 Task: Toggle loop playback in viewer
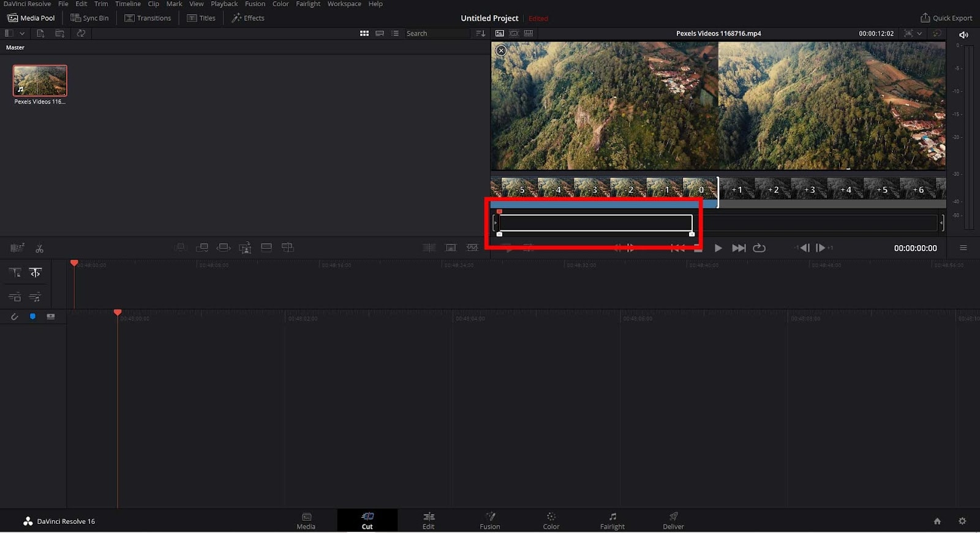pyautogui.click(x=759, y=248)
